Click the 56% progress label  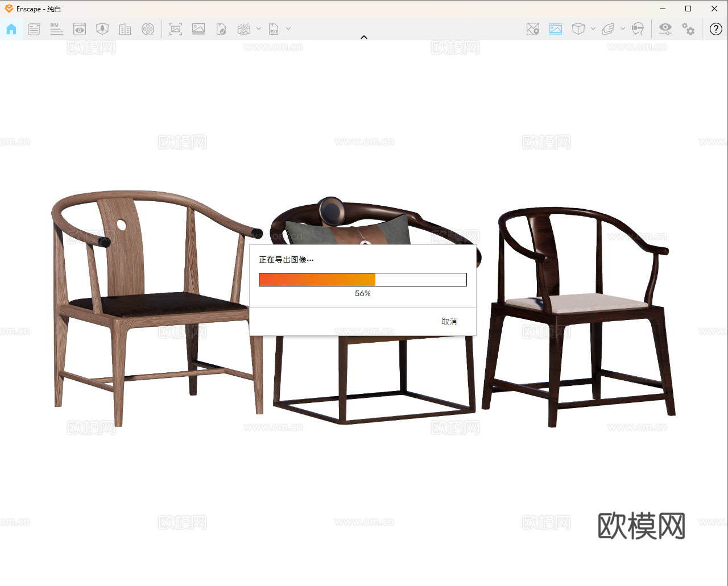coord(363,294)
